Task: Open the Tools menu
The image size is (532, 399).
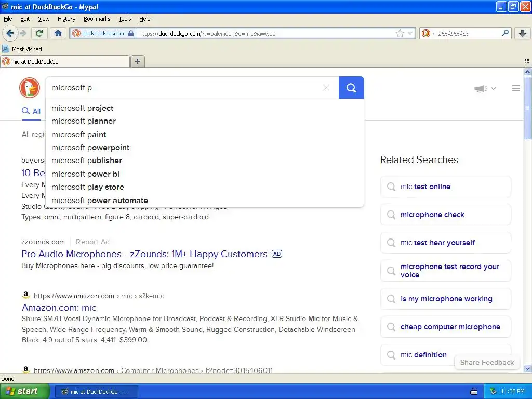Action: click(125, 19)
